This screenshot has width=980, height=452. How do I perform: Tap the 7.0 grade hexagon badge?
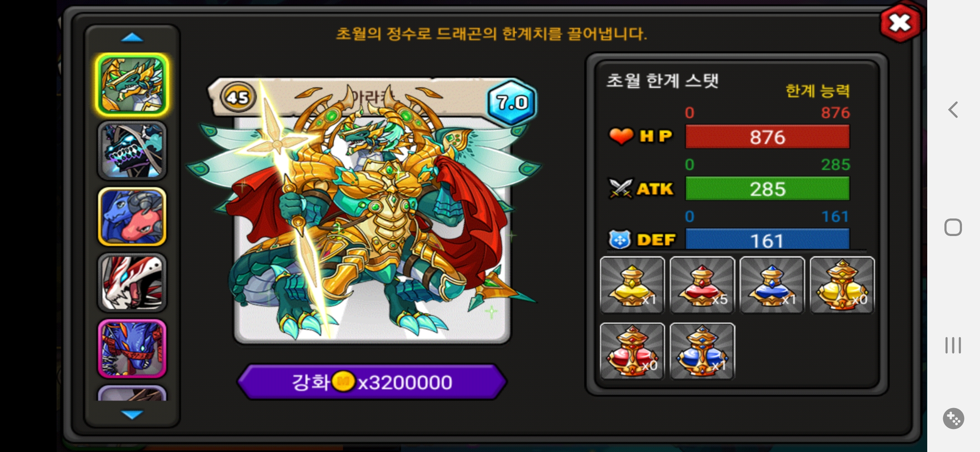(x=511, y=102)
